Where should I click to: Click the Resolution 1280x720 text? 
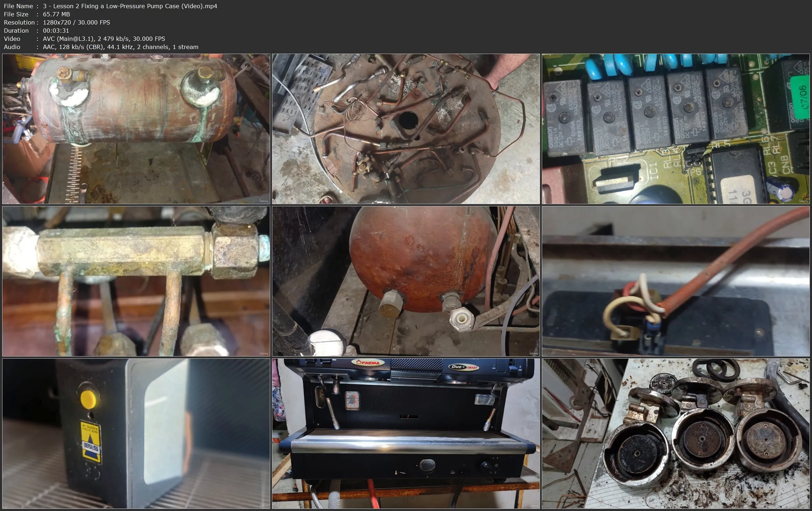[x=57, y=22]
